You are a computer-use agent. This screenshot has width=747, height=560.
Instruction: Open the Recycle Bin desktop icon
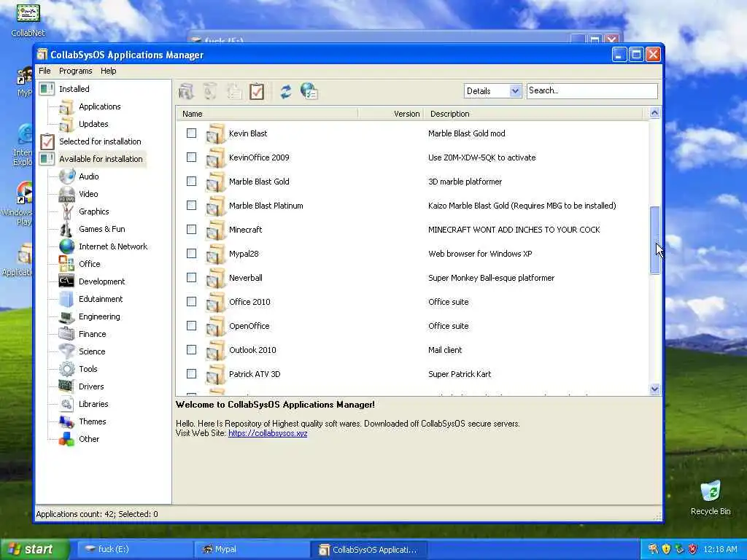[x=711, y=498]
